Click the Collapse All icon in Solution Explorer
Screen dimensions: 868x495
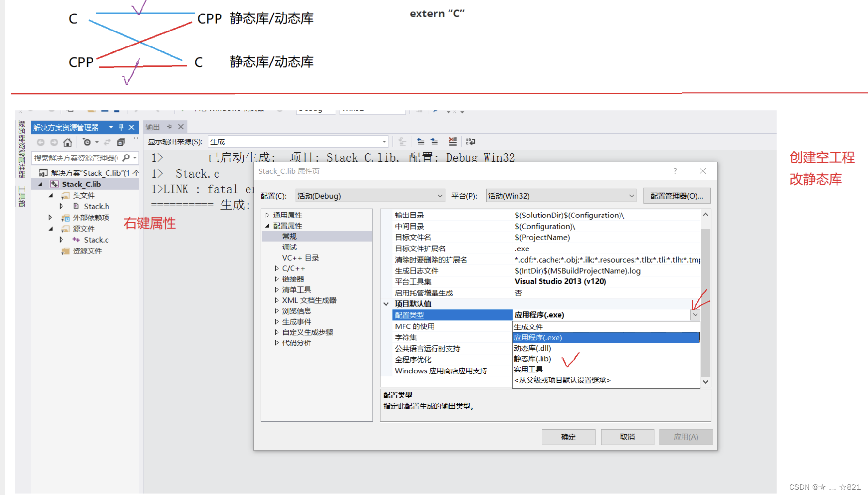pyautogui.click(x=121, y=142)
